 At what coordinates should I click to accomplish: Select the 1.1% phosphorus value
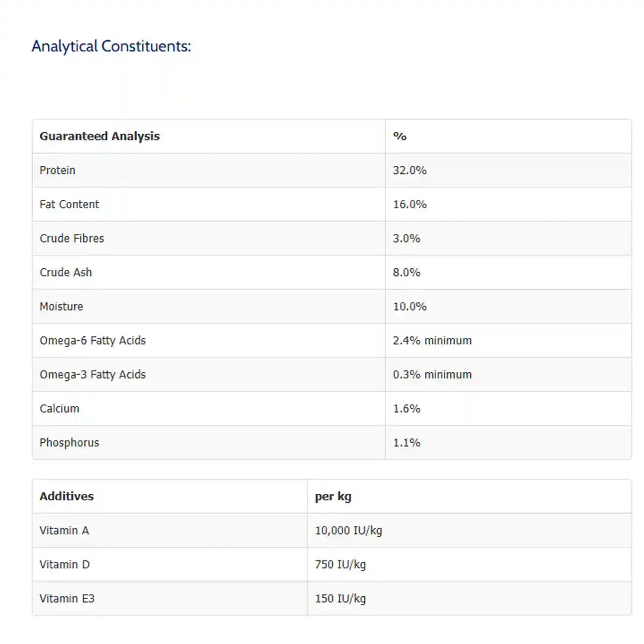(406, 443)
